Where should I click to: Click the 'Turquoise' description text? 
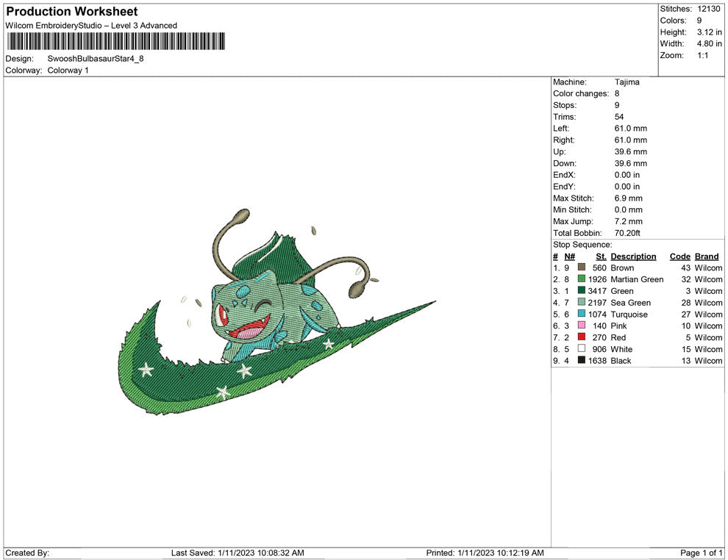[x=629, y=314]
